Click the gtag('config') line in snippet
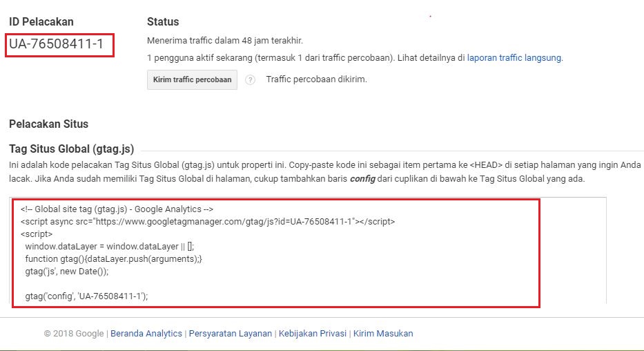The image size is (644, 351). tap(86, 296)
